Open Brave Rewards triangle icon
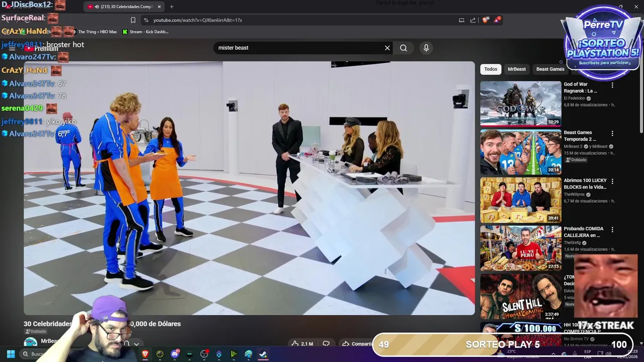 point(498,20)
